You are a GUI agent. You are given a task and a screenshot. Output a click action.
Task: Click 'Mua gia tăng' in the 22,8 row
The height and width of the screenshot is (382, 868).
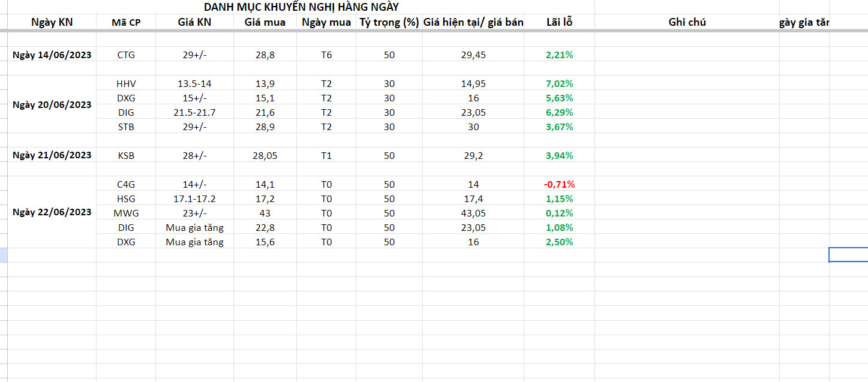click(195, 227)
